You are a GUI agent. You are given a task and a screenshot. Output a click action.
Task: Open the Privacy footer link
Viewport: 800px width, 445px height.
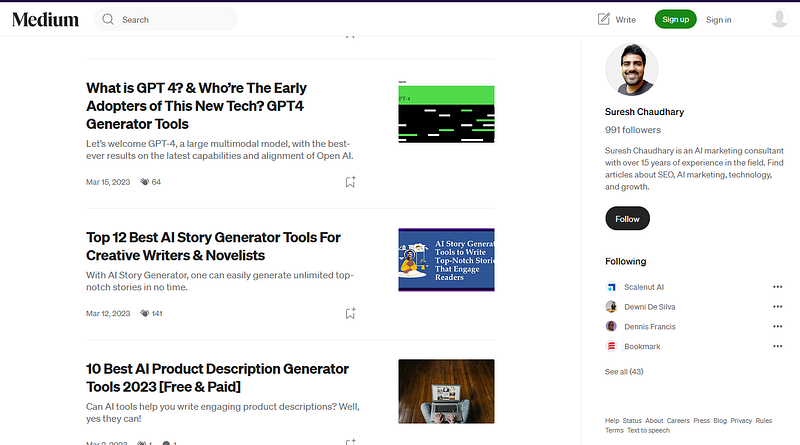tap(741, 421)
